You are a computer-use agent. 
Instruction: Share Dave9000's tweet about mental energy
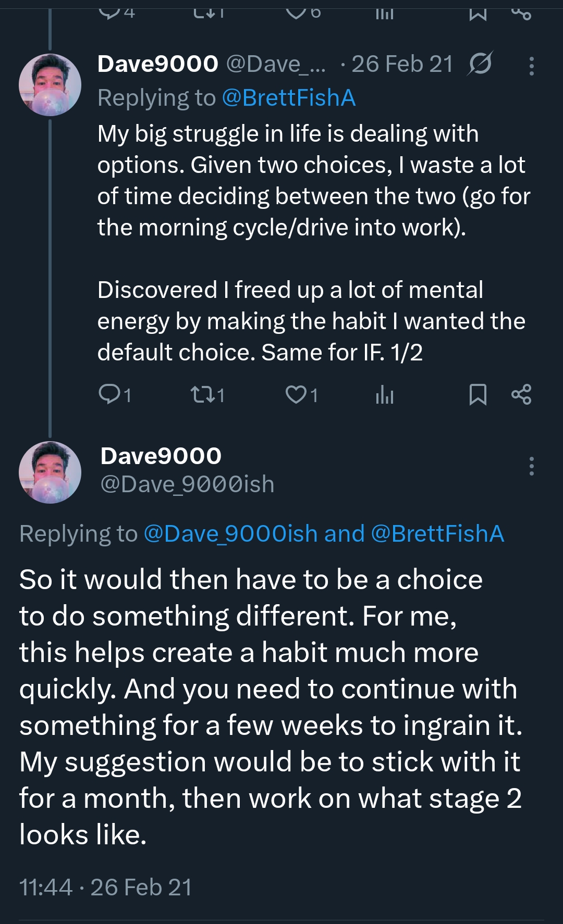pos(521,394)
